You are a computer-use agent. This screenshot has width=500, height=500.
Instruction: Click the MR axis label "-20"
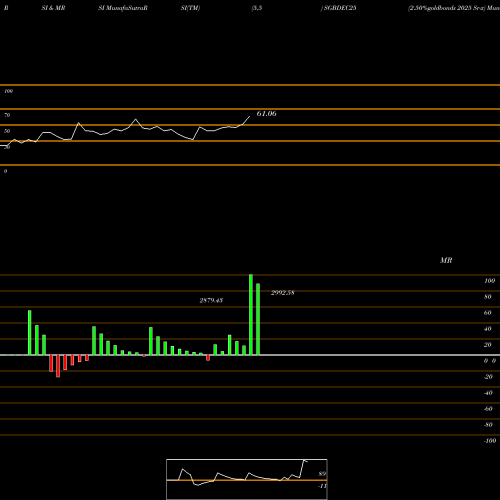[488, 377]
